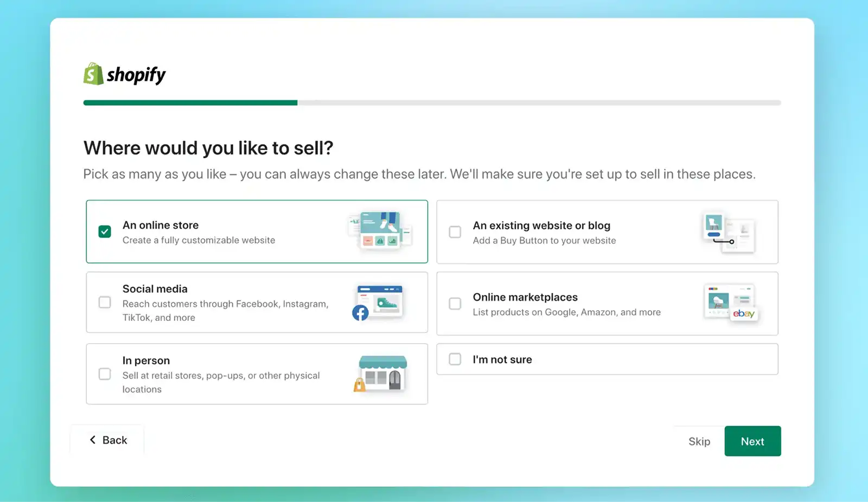This screenshot has height=502, width=868.
Task: Check the In person selling option
Action: point(104,374)
